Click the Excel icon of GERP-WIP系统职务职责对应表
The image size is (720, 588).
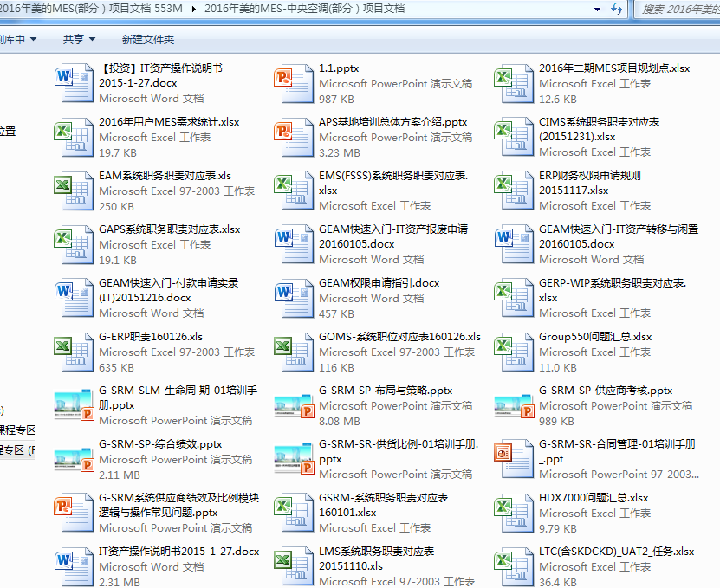tap(514, 299)
